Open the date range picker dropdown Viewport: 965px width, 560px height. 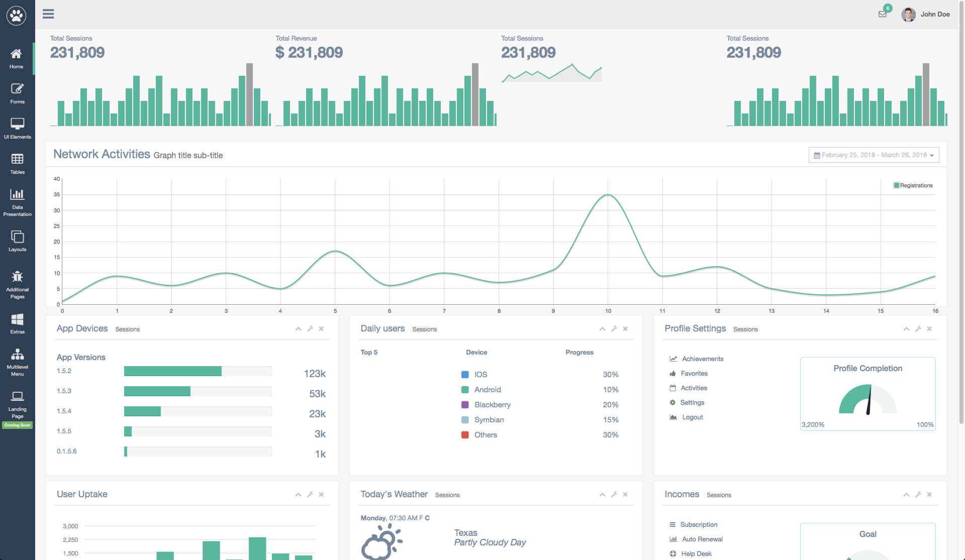pyautogui.click(x=874, y=155)
